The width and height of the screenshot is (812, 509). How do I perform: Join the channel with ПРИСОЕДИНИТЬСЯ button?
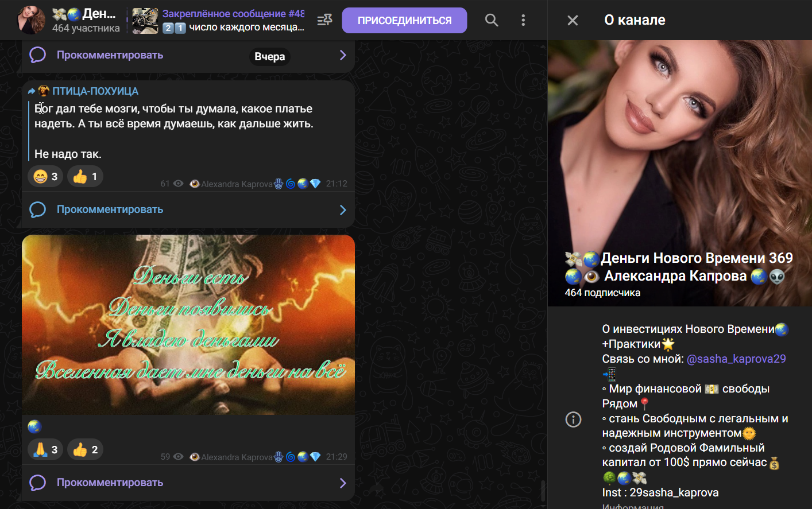(404, 21)
